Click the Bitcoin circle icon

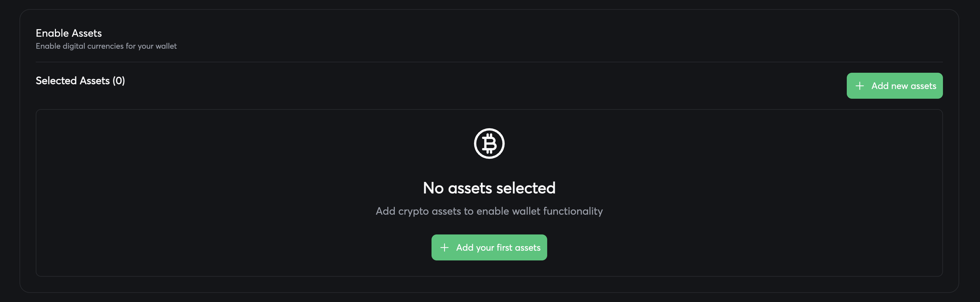pyautogui.click(x=489, y=144)
